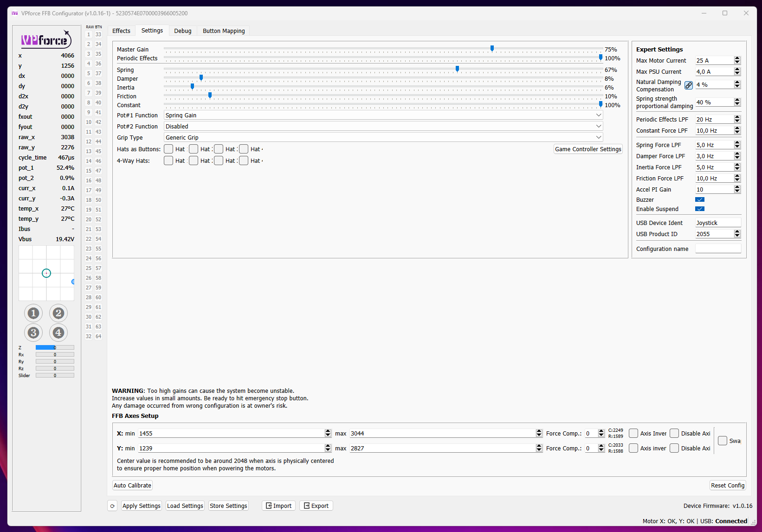This screenshot has width=762, height=532.
Task: Click the Export icon
Action: 307,506
